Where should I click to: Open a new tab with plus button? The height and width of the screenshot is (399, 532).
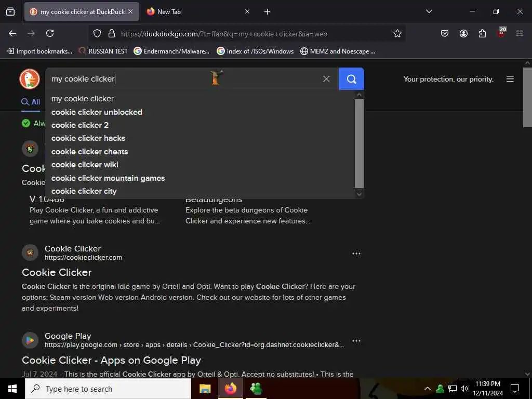[268, 12]
